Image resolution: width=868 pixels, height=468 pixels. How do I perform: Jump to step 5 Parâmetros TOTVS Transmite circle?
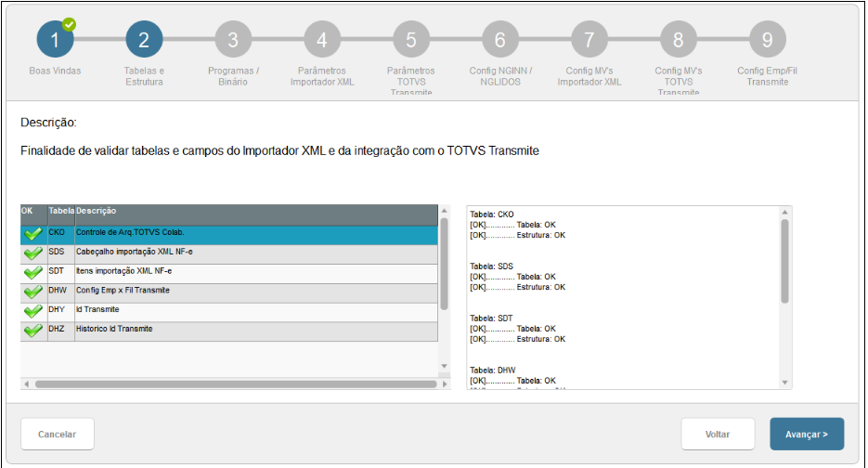(x=410, y=39)
